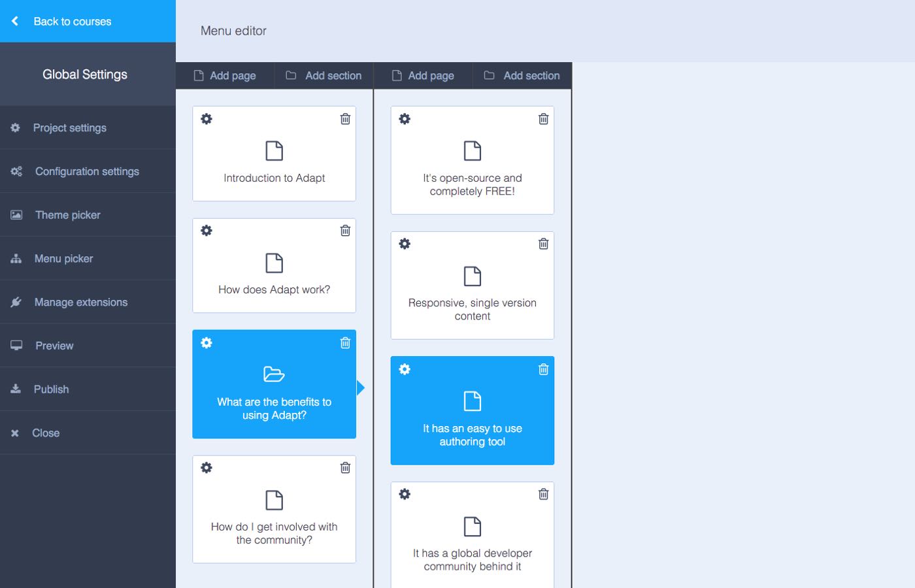Open settings gear on What are the benefits section
915x588 pixels.
pos(207,343)
